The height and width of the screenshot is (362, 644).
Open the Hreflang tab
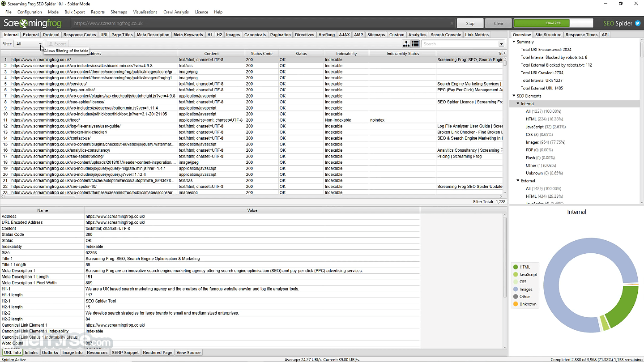(326, 34)
